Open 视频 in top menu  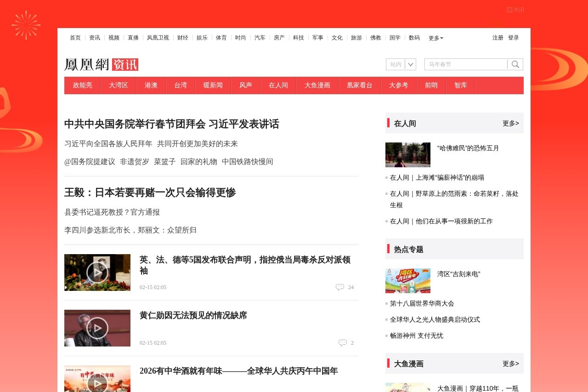(114, 38)
